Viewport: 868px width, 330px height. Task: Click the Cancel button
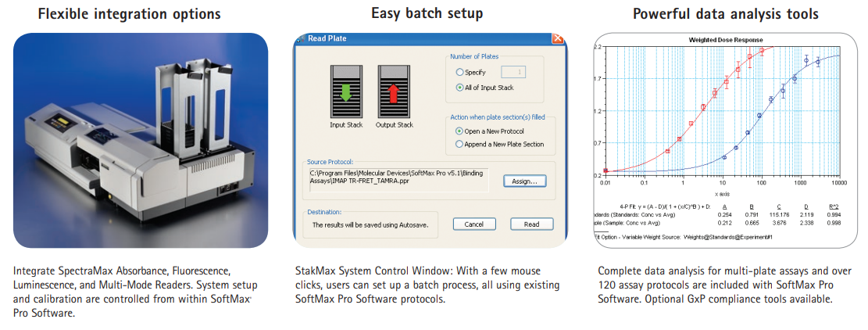pos(474,224)
